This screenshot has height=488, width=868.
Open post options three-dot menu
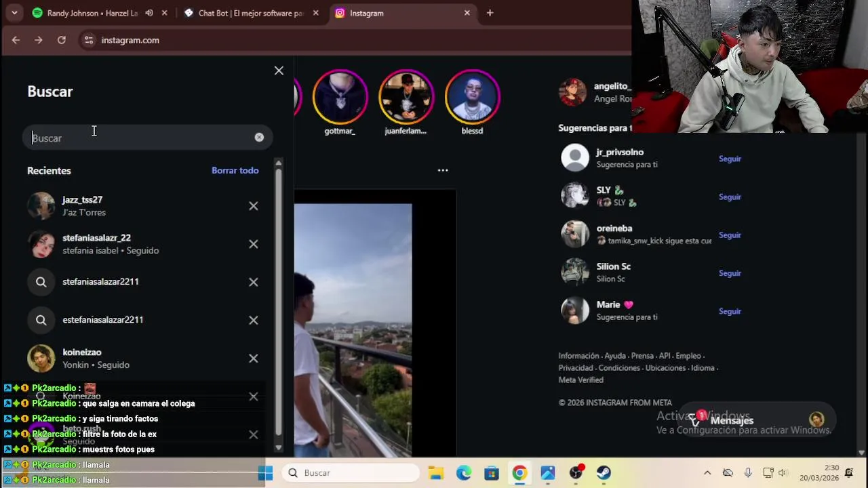click(443, 170)
